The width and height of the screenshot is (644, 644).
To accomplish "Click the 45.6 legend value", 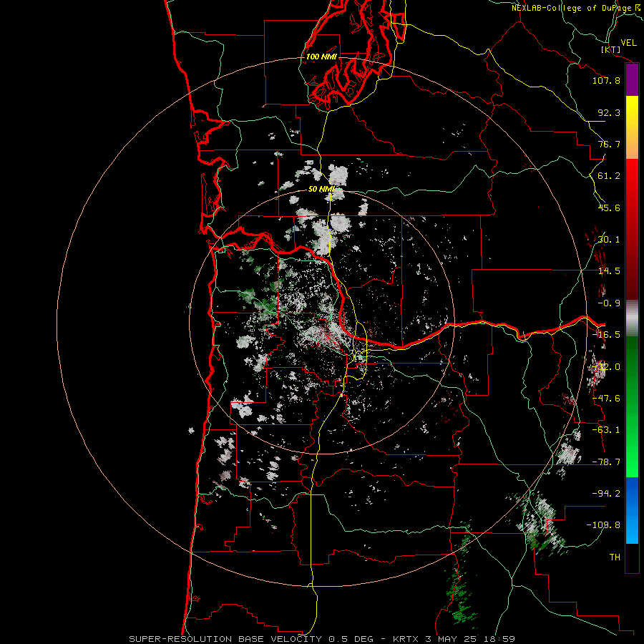I will pyautogui.click(x=609, y=208).
